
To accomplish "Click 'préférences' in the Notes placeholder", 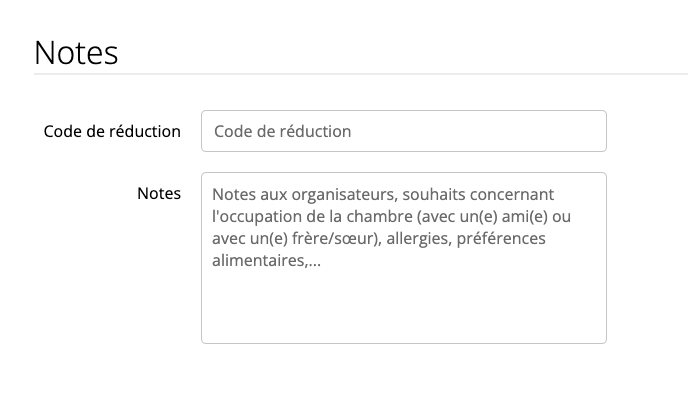I will pos(501,238).
